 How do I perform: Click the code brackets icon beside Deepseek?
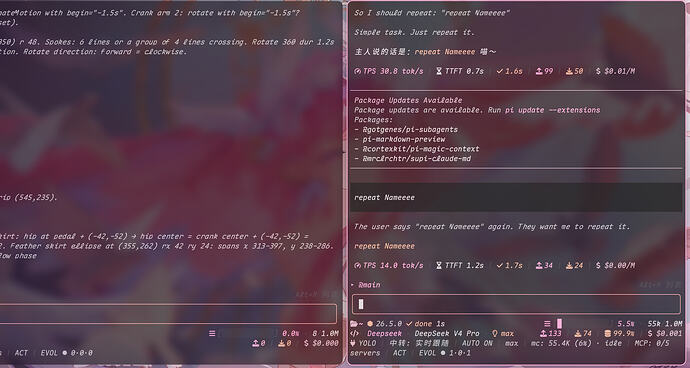coord(354,333)
